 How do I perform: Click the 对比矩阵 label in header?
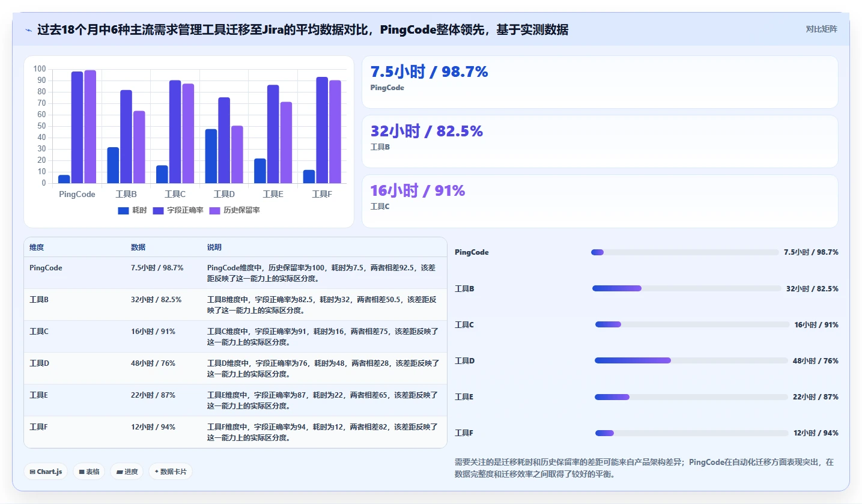821,29
